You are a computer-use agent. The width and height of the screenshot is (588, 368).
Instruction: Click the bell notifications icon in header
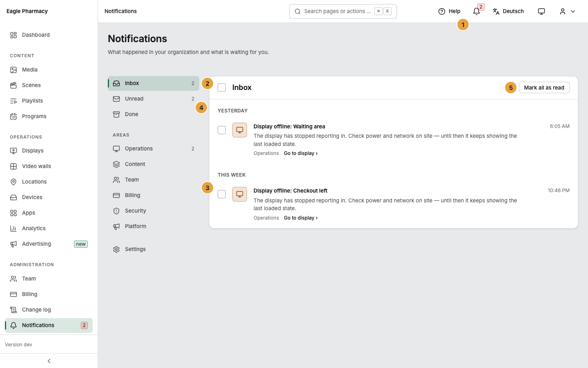[477, 11]
